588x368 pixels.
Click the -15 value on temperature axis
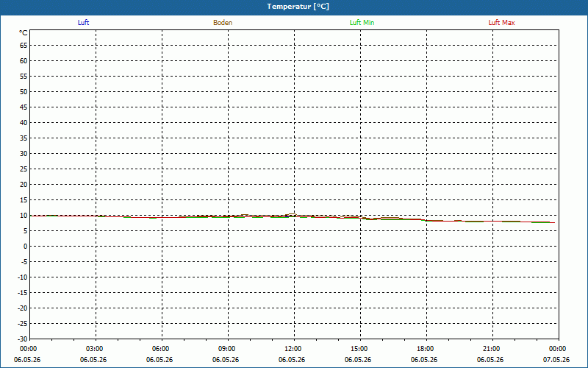click(23, 292)
